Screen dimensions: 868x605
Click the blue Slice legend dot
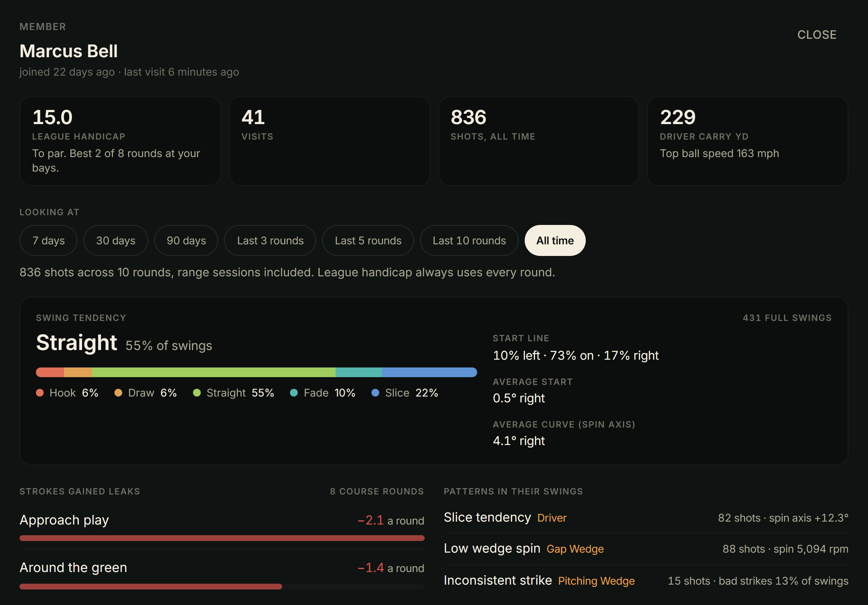[375, 393]
